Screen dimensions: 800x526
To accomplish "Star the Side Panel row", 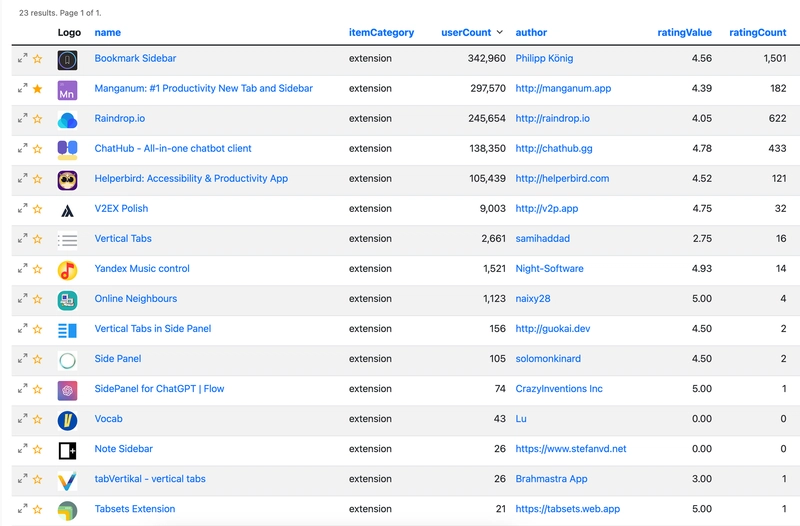I will click(37, 359).
